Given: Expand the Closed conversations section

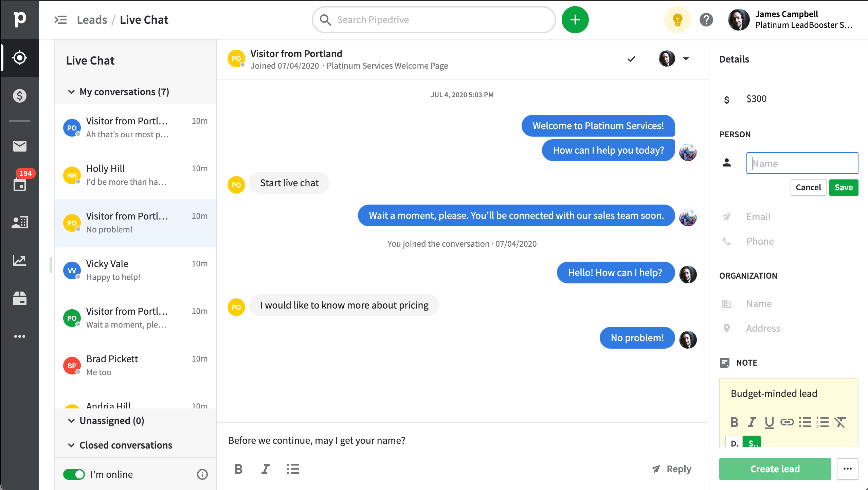Looking at the screenshot, I should pyautogui.click(x=71, y=445).
